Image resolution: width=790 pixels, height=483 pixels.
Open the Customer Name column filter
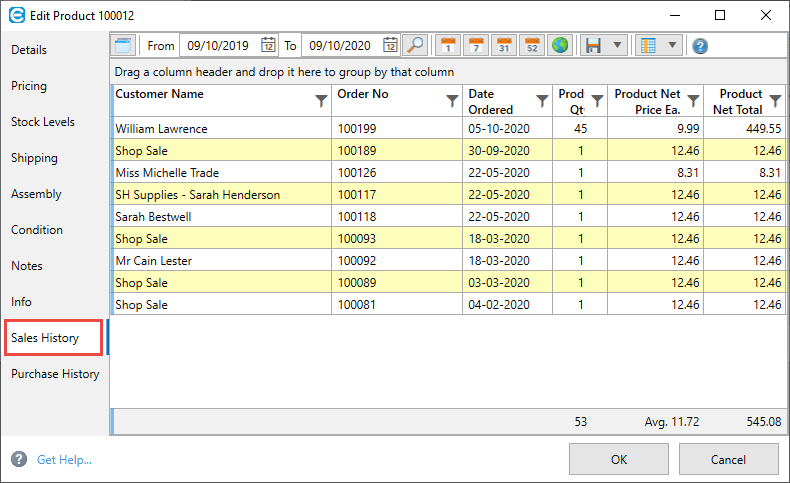321,101
